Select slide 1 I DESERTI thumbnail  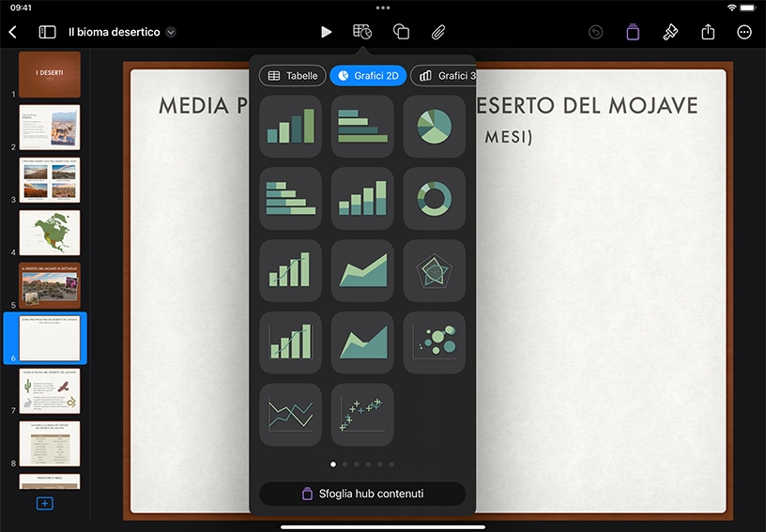50,74
